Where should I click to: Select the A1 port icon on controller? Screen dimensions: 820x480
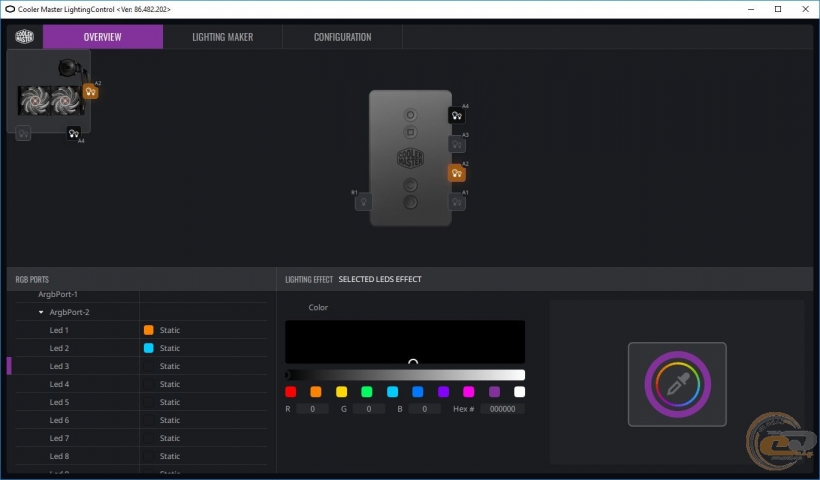coord(457,202)
